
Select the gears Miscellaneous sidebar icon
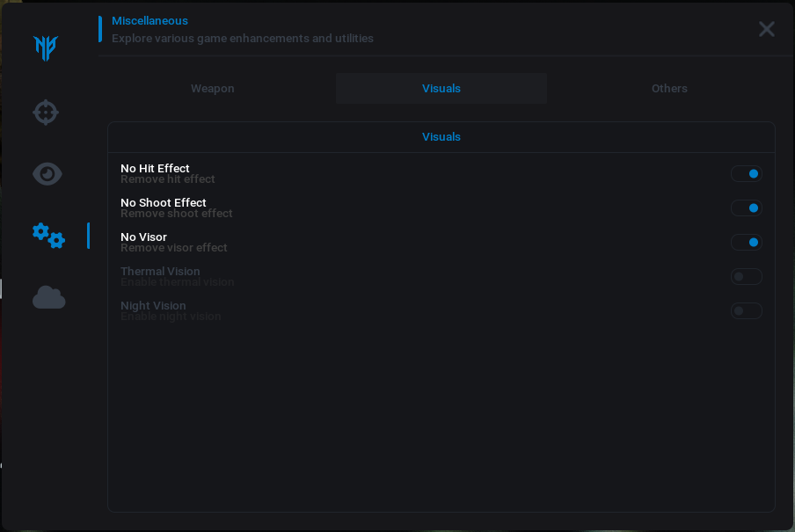click(x=48, y=236)
